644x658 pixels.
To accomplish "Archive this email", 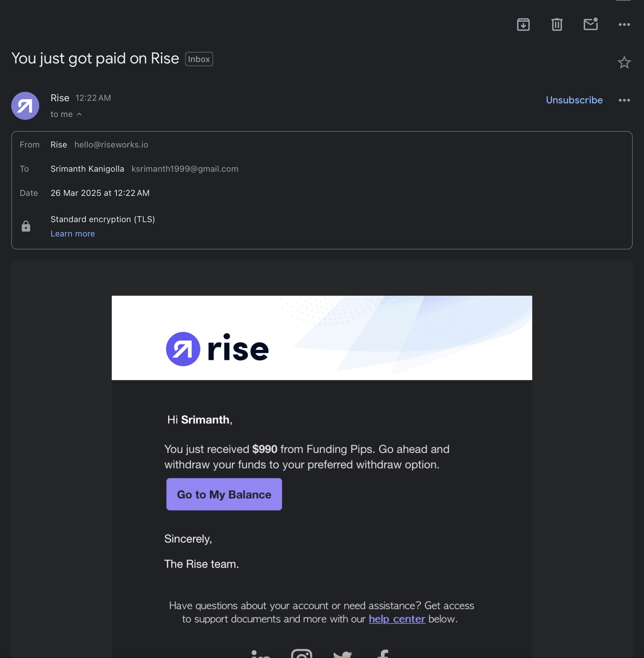I will click(x=523, y=25).
